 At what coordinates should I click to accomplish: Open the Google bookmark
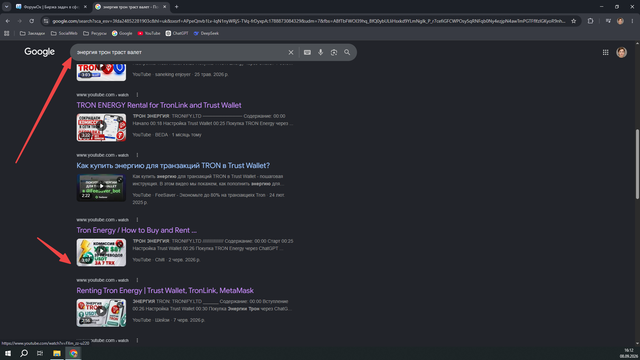tap(122, 33)
